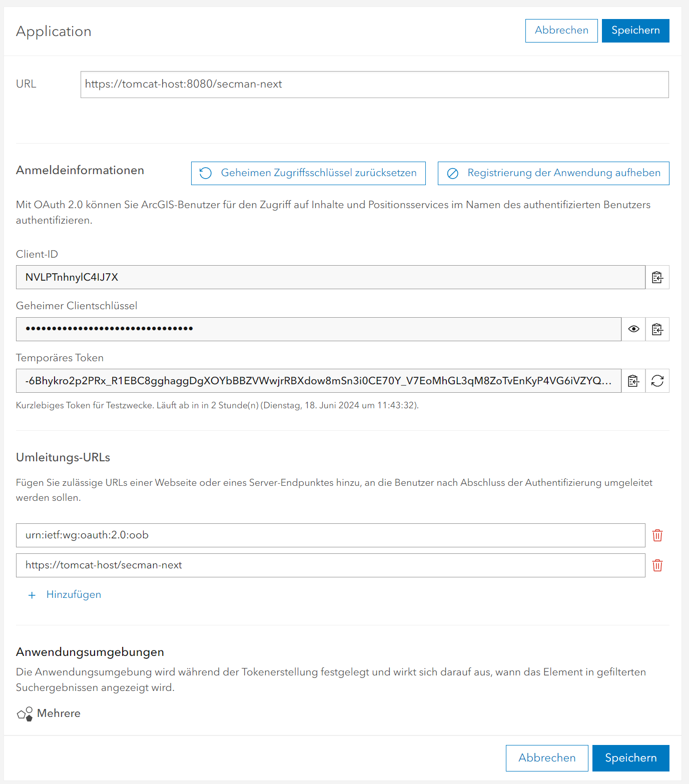Edit the https://tomcat-host/secman-next redirect field
Image resolution: width=689 pixels, height=784 pixels.
tap(330, 565)
